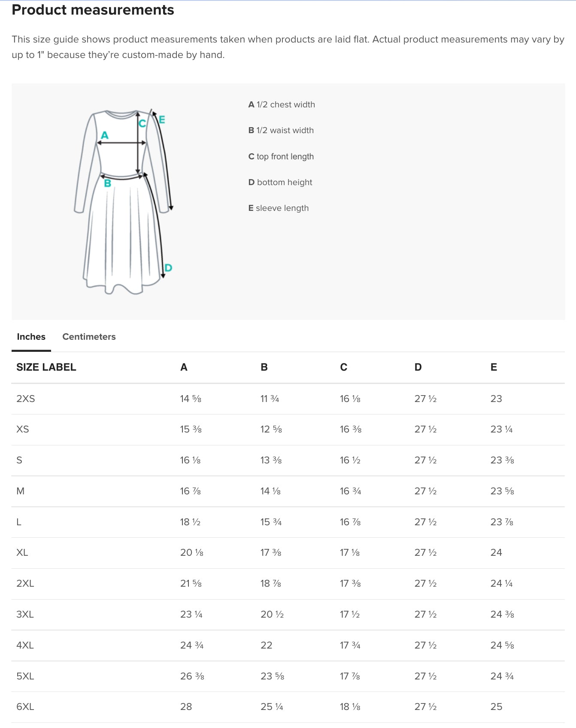Click the teal A label on dress diagram
This screenshot has width=576, height=728.
pyautogui.click(x=105, y=135)
